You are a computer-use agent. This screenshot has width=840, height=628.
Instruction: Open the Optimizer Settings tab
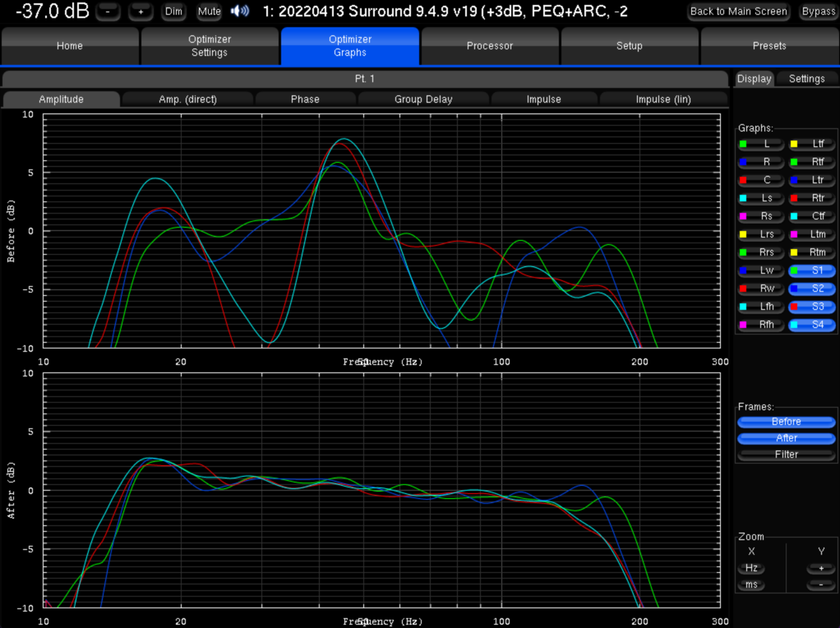point(209,46)
